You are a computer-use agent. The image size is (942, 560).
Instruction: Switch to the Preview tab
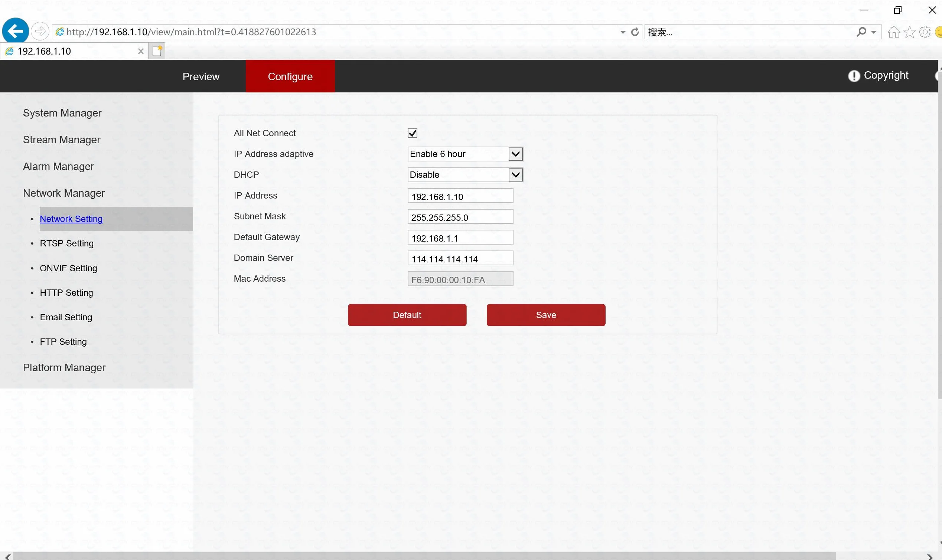[x=201, y=76]
